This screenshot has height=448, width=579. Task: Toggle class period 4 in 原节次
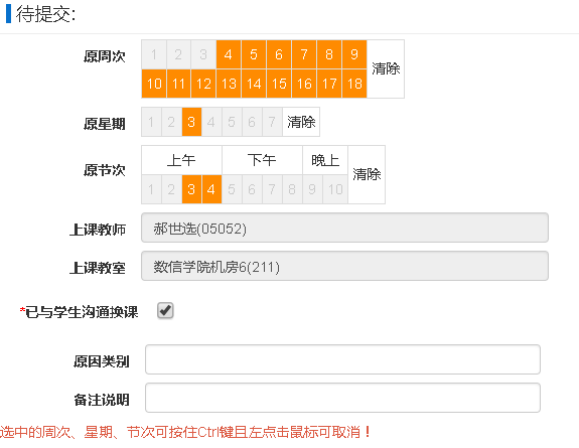(211, 189)
